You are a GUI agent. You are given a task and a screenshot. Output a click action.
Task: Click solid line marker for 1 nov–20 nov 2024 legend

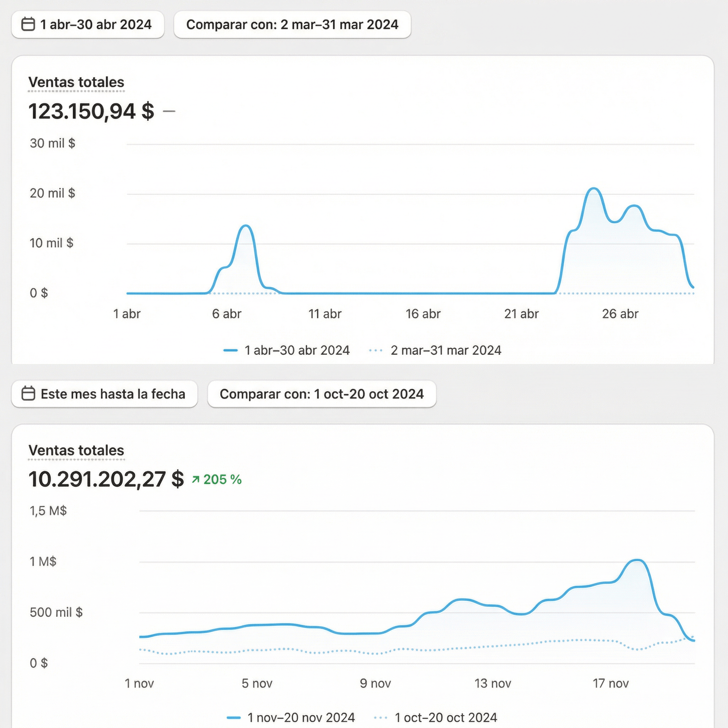click(x=233, y=717)
